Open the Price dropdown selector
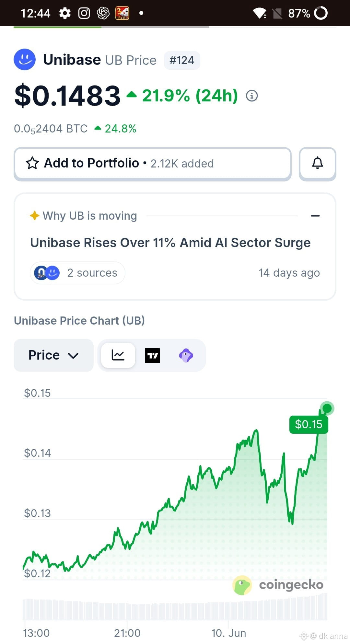The height and width of the screenshot is (644, 350). coord(53,355)
